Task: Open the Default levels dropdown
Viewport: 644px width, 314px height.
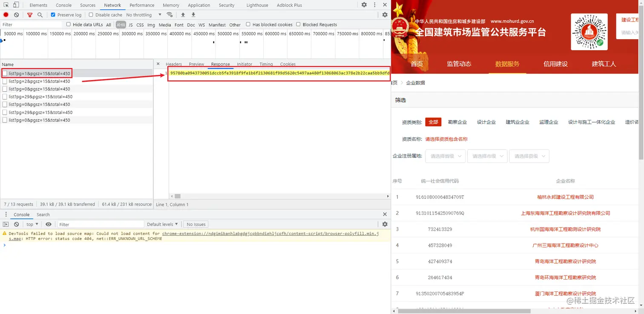Action: pyautogui.click(x=163, y=224)
